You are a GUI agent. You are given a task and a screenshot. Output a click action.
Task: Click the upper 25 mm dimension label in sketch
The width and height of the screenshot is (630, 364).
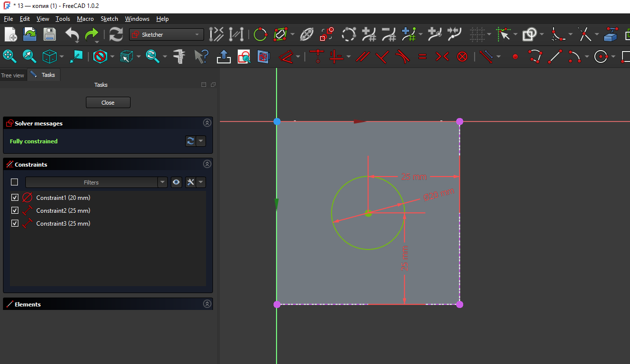(413, 177)
